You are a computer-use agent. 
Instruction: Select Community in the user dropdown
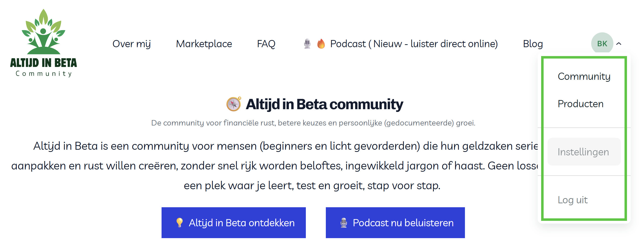(x=584, y=76)
